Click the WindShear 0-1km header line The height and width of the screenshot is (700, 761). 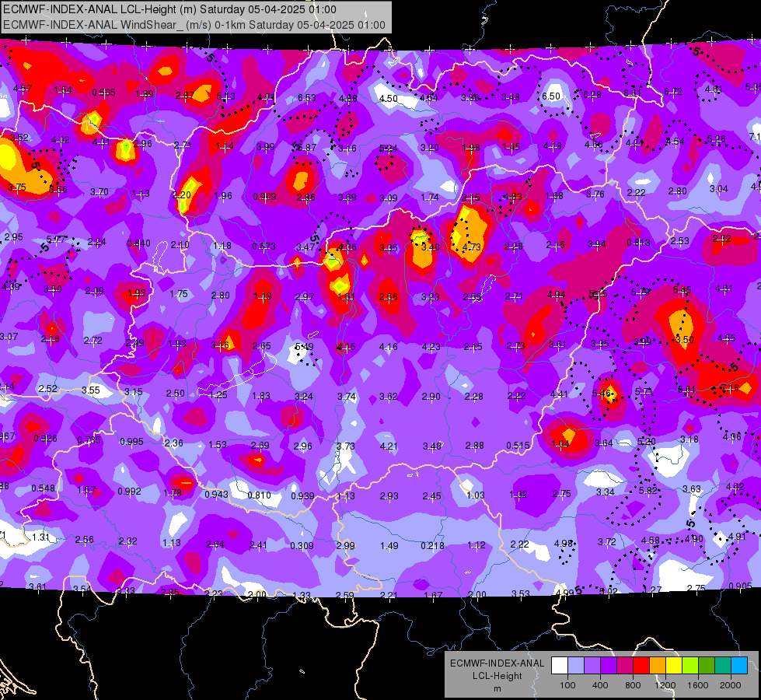(x=194, y=25)
